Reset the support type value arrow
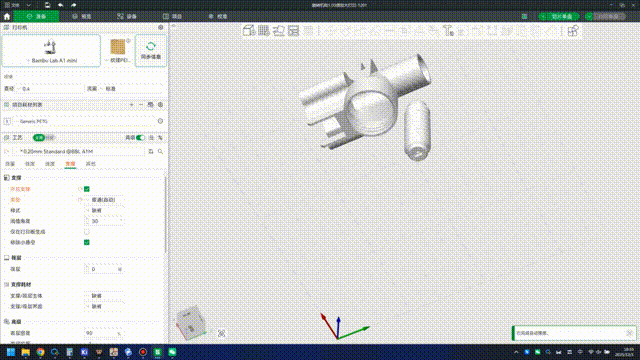This screenshot has width=640, height=360. [80, 200]
